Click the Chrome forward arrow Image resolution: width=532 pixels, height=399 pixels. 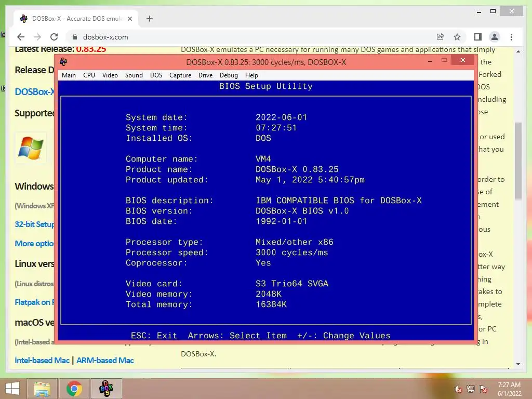pyautogui.click(x=37, y=37)
